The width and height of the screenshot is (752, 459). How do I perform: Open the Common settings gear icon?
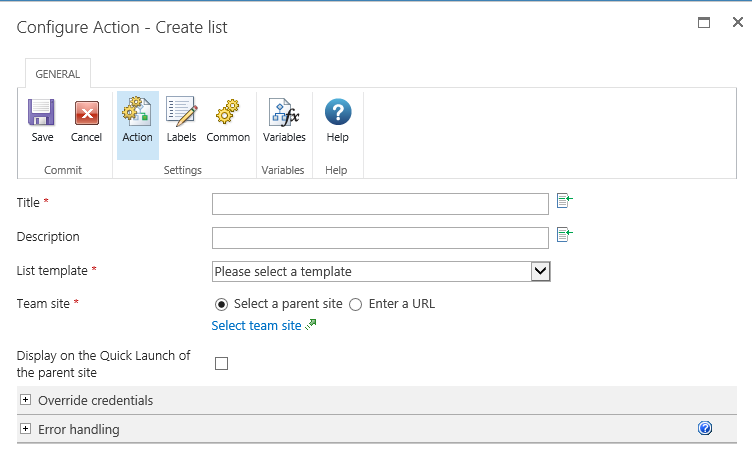coord(228,113)
